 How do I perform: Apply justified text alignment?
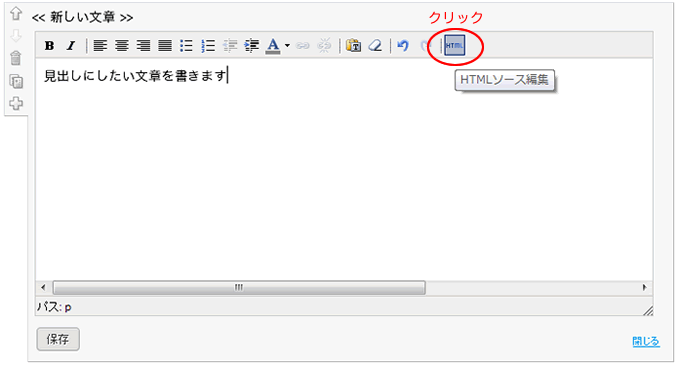coord(165,45)
